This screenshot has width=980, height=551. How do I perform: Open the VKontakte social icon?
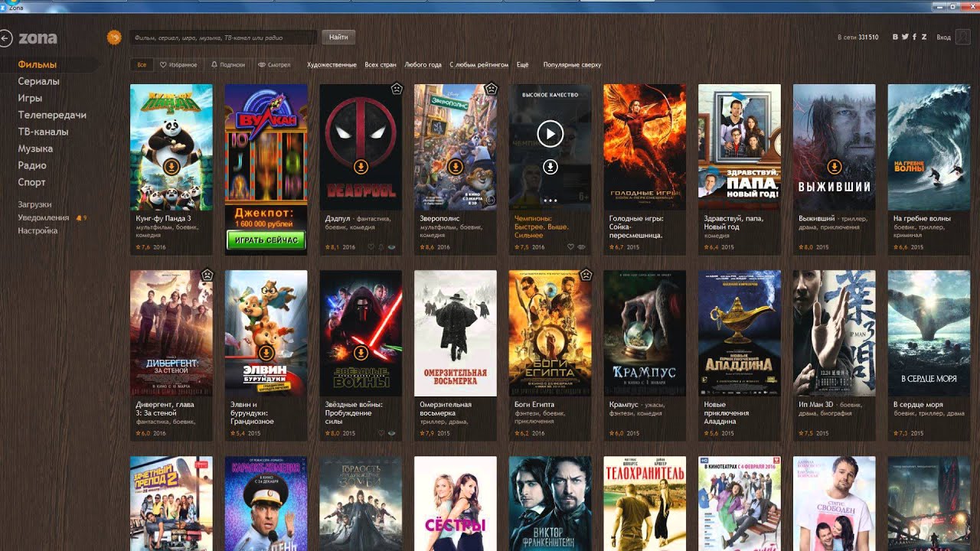896,37
